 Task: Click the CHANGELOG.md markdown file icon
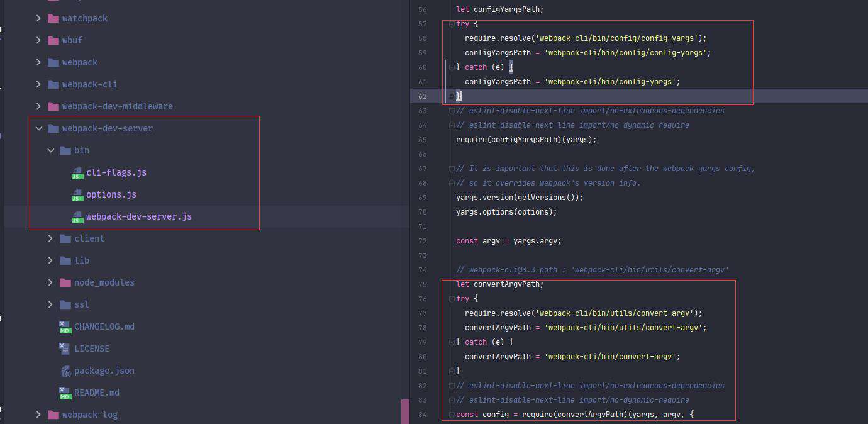65,327
